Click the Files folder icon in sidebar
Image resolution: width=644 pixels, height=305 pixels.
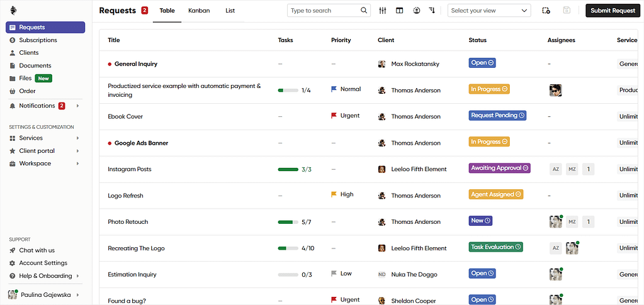(x=13, y=79)
